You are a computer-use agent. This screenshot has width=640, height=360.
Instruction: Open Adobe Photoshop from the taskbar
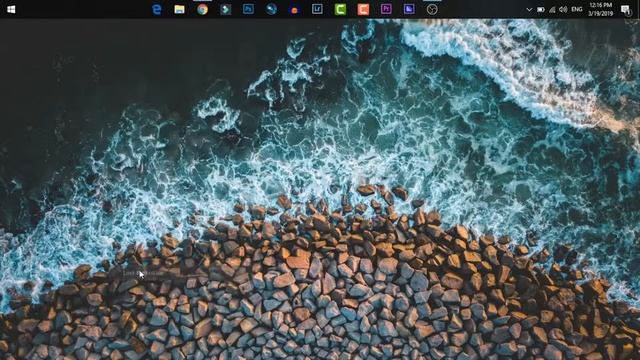[x=248, y=9]
